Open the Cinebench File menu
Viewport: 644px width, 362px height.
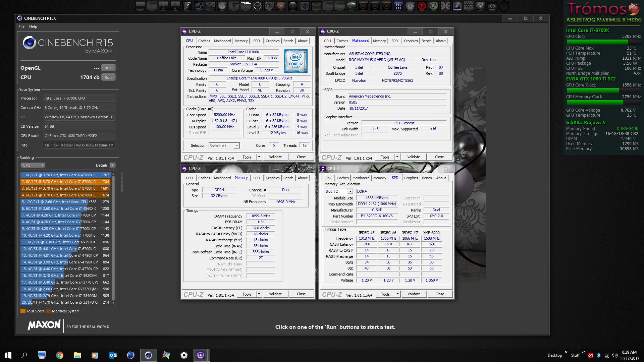pos(21,26)
